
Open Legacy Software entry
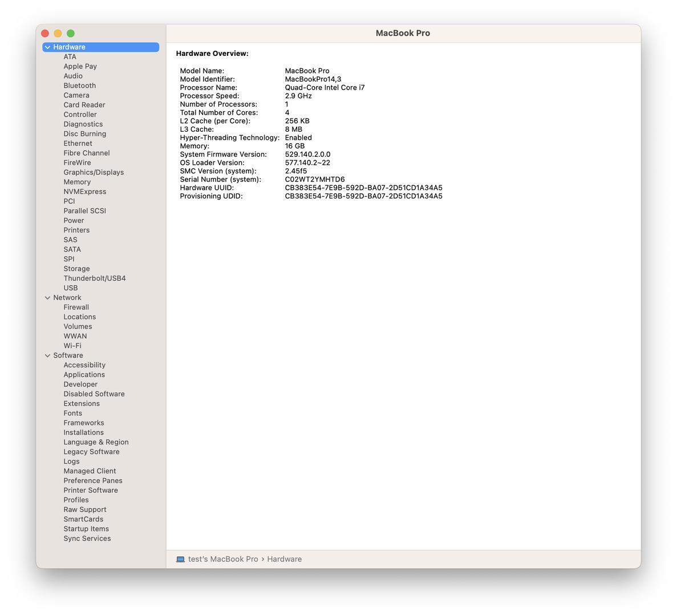91,452
